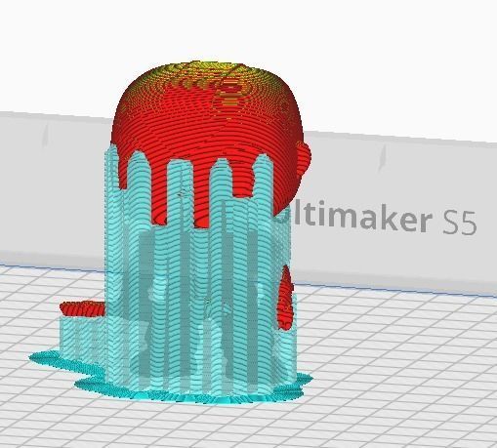Image resolution: width=497 pixels, height=448 pixels.
Task: Select the small red piece atop the short left support
Action: 83,308
